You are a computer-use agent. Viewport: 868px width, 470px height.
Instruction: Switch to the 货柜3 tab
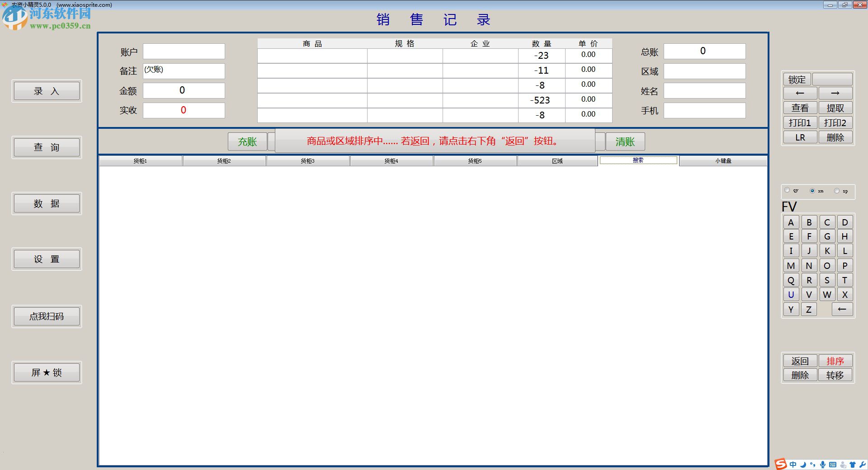click(307, 161)
